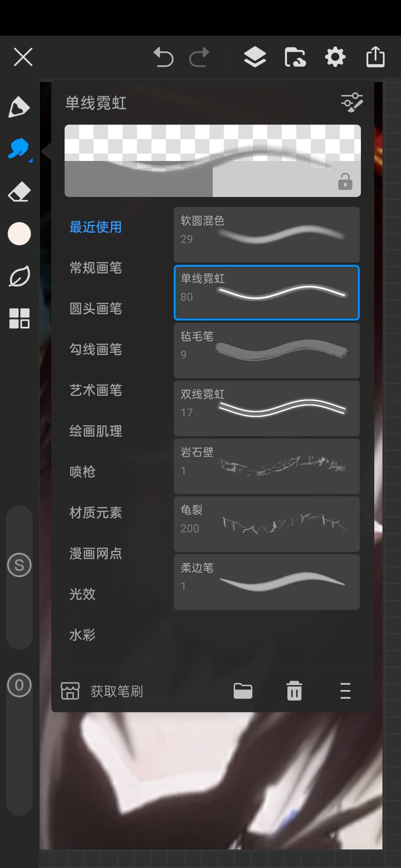Delete brush with trash icon

(x=294, y=691)
